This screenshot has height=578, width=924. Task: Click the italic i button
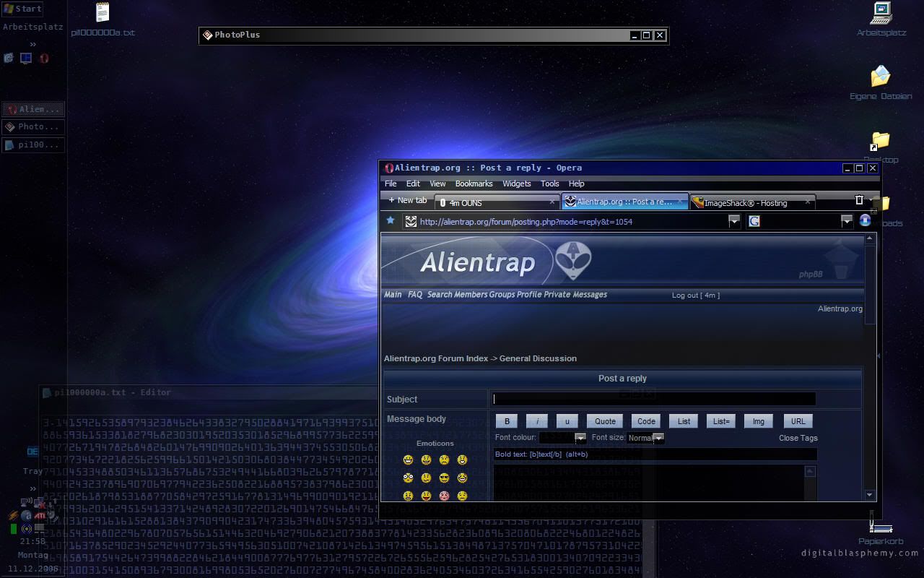537,421
